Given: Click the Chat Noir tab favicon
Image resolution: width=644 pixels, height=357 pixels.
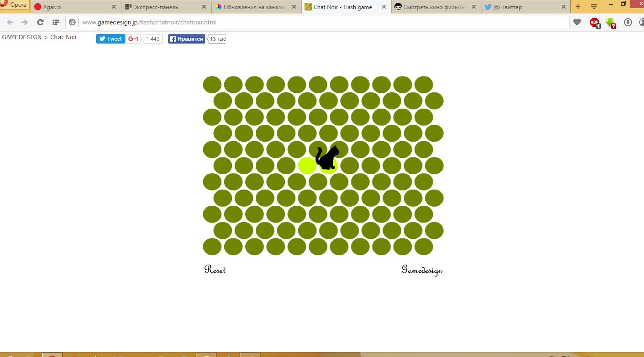Looking at the screenshot, I should coord(308,7).
